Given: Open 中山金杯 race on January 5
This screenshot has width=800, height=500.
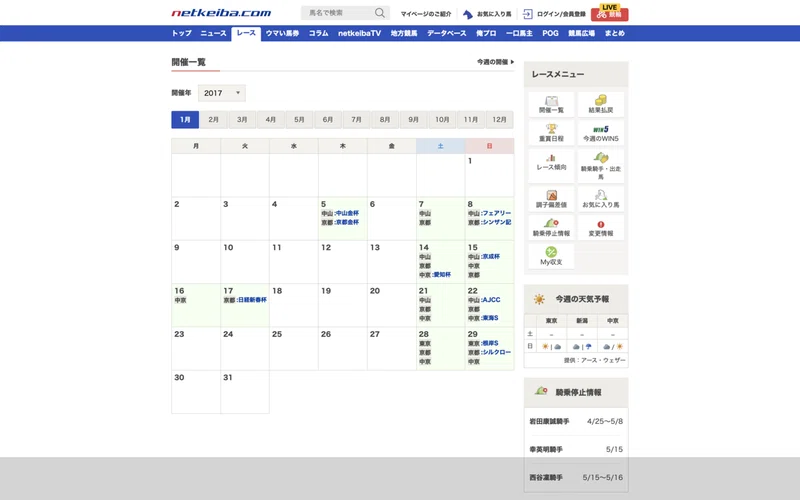Looking at the screenshot, I should tap(347, 213).
